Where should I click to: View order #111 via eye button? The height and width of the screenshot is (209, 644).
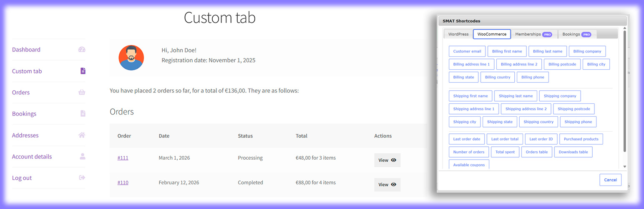pos(387,160)
